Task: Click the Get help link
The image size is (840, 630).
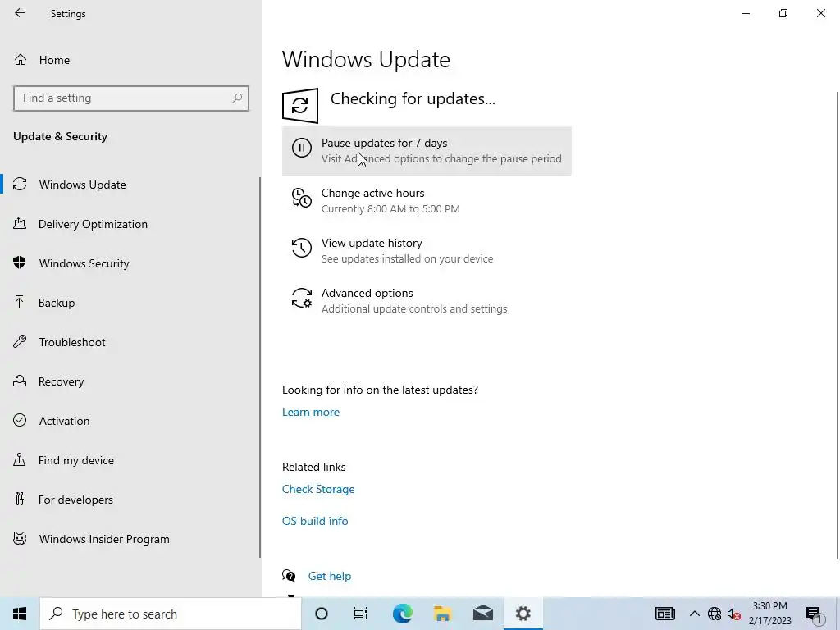Action: click(x=330, y=576)
